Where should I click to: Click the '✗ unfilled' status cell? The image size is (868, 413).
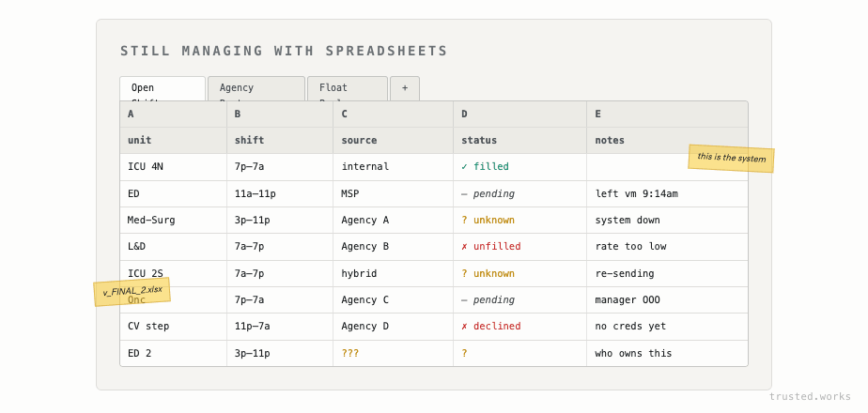coord(519,247)
